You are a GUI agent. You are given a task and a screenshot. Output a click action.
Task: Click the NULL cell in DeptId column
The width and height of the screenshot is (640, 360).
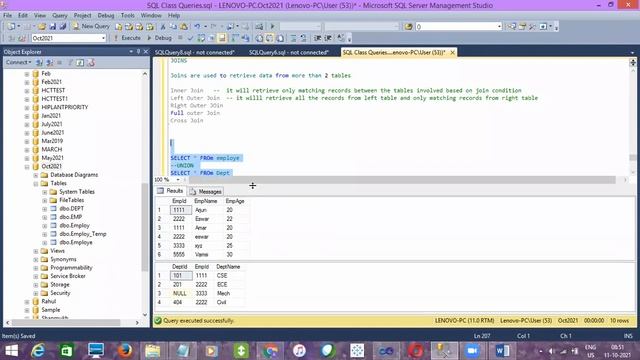181,293
